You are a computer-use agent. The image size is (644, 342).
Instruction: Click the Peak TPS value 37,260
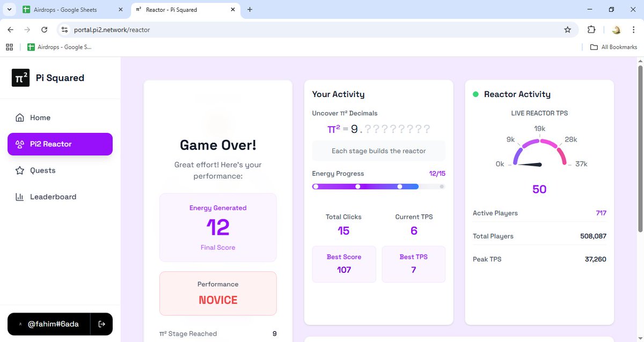click(596, 259)
